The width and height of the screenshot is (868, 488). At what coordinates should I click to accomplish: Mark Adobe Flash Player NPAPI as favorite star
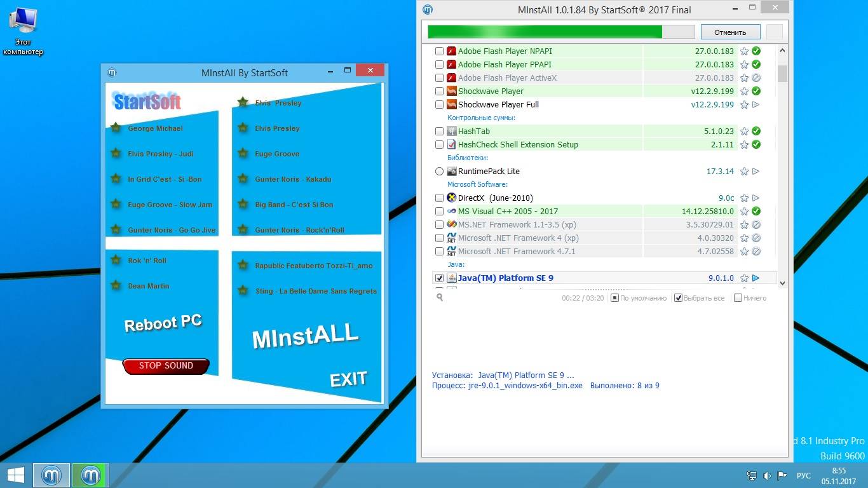744,51
